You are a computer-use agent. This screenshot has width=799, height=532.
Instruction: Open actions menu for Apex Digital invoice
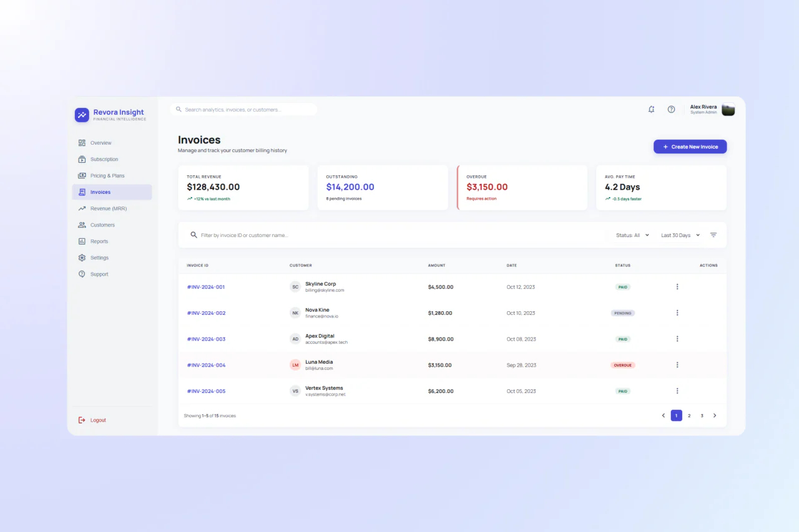(677, 339)
